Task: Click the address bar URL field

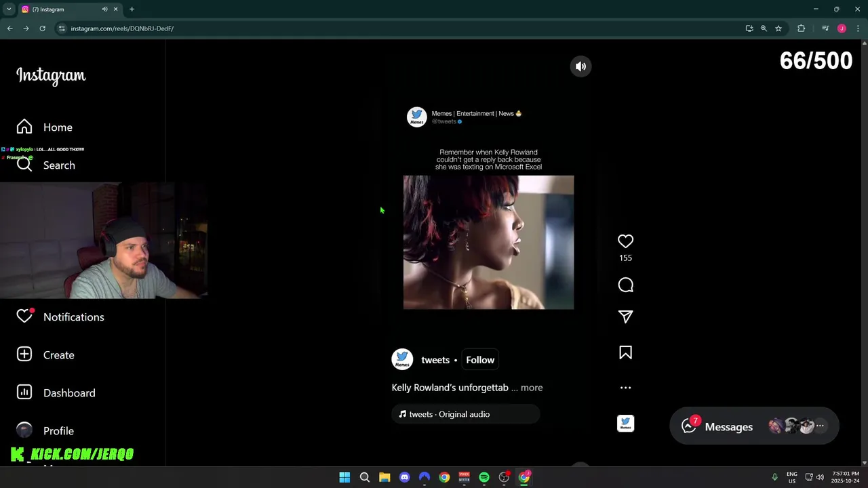Action: coord(400,28)
